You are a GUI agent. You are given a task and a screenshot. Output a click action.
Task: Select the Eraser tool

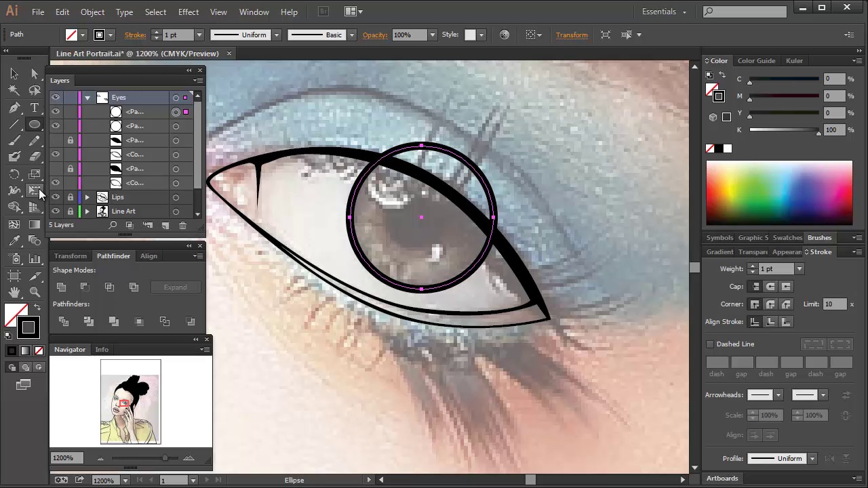tap(35, 157)
